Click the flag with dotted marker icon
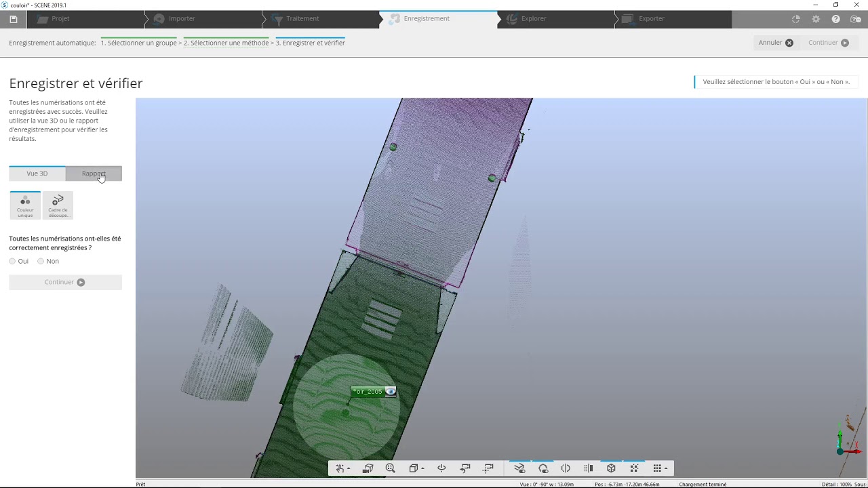The image size is (868, 488). pyautogui.click(x=488, y=468)
